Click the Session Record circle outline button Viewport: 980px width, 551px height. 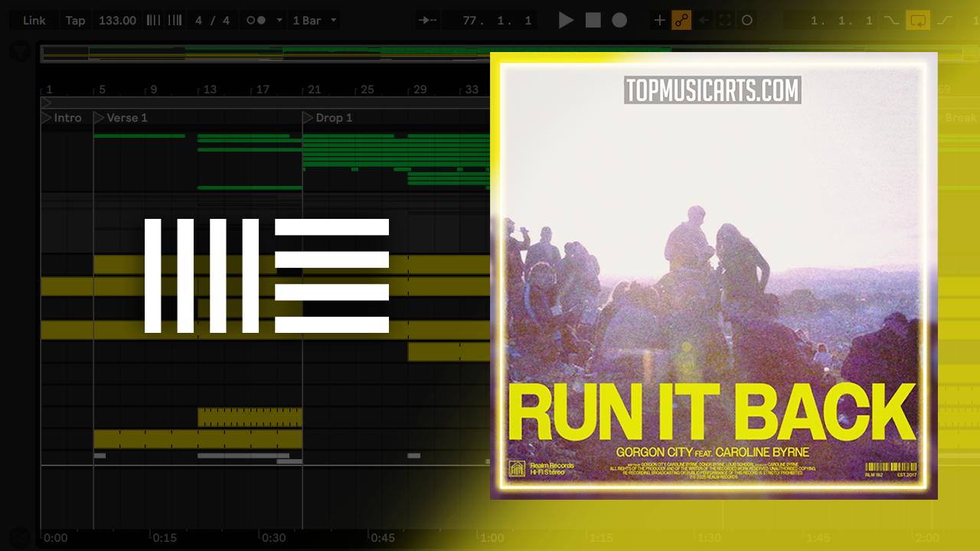(x=747, y=21)
